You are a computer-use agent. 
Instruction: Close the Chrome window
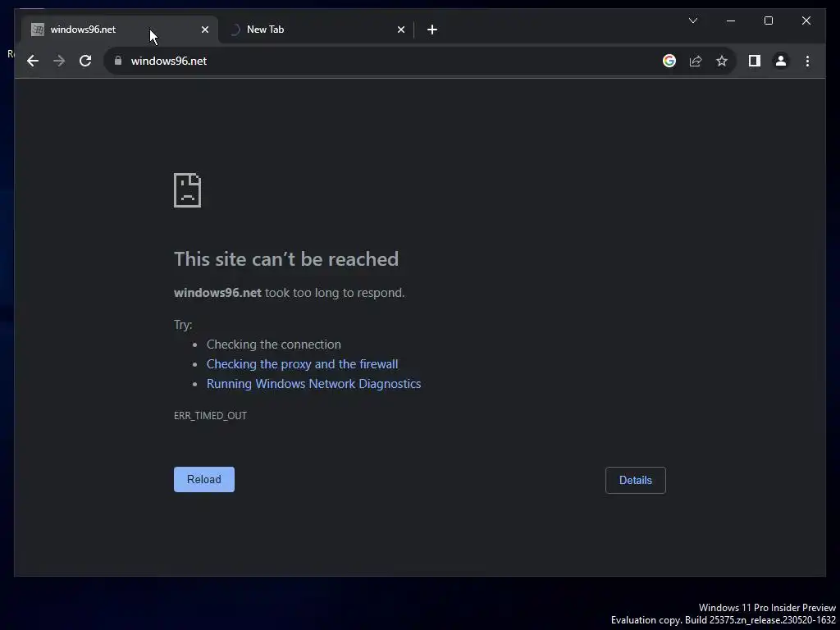(x=806, y=21)
